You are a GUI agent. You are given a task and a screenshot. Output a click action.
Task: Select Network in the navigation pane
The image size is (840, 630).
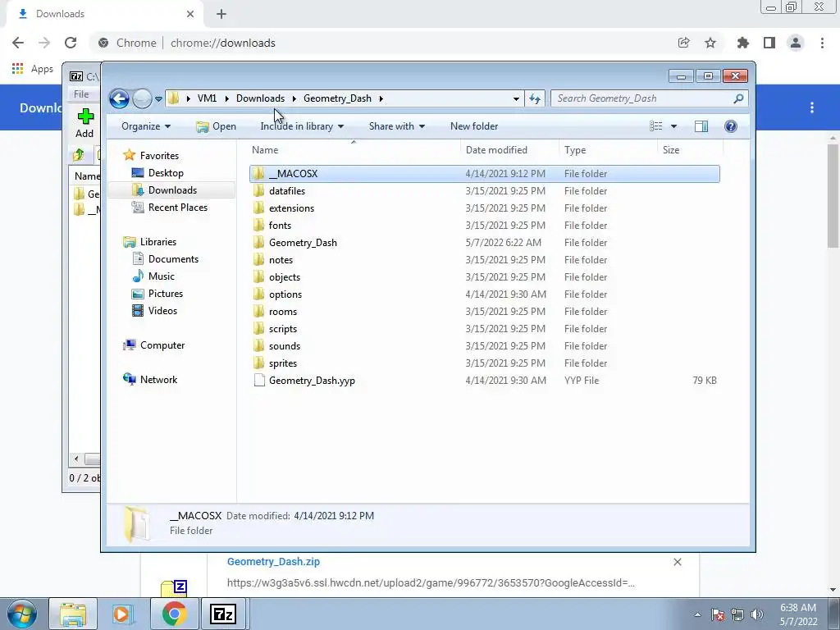[158, 380]
